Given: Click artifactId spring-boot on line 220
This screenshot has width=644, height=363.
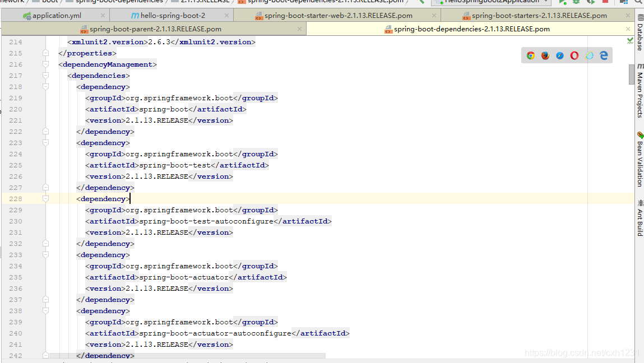Looking at the screenshot, I should (164, 109).
